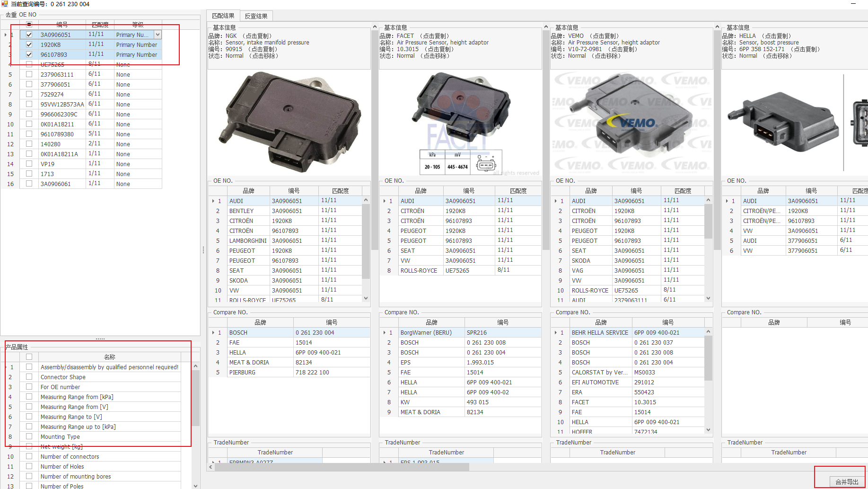Uncheck the 3A0906051 row checkbox
The height and width of the screenshot is (489, 868).
29,35
